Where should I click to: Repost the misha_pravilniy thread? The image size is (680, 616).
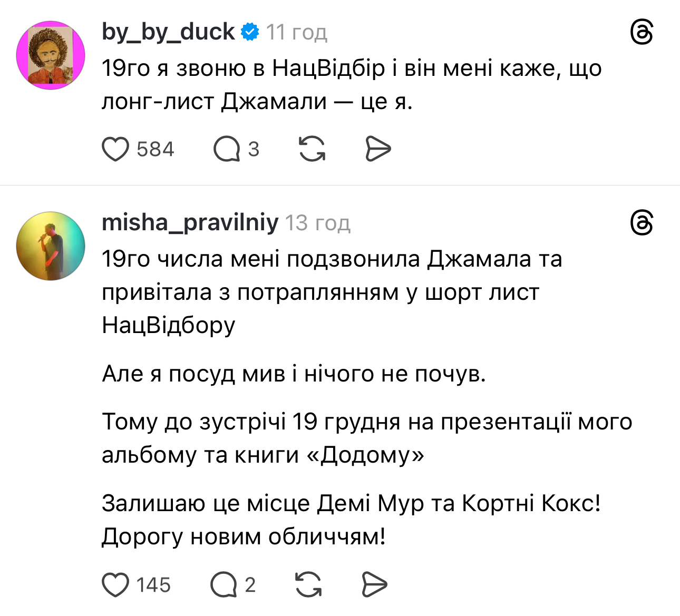[309, 585]
